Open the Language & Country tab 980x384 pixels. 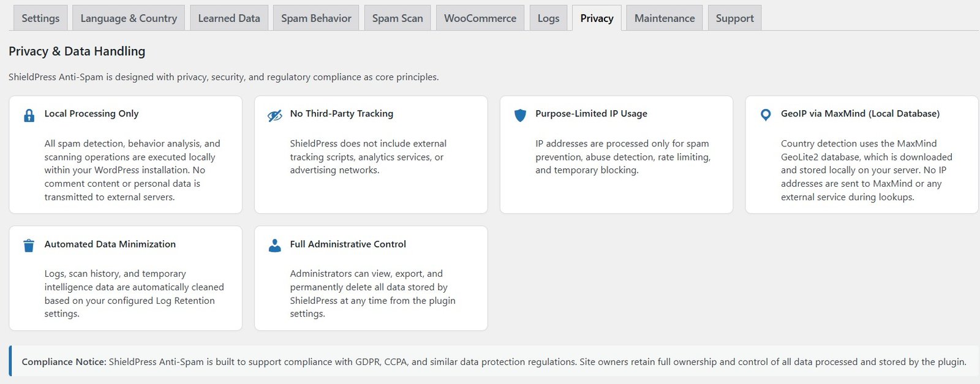click(128, 18)
